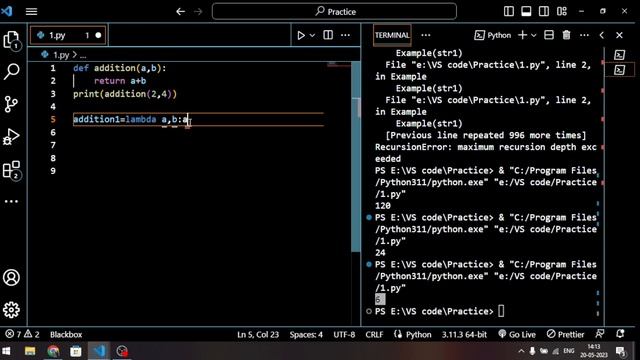The width and height of the screenshot is (640, 360).
Task: Click line number 5 in the gutter
Action: [x=53, y=120]
